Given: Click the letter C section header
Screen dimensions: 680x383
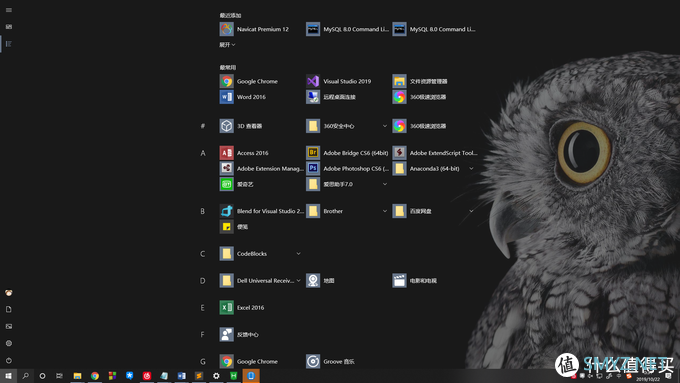Looking at the screenshot, I should tap(203, 254).
